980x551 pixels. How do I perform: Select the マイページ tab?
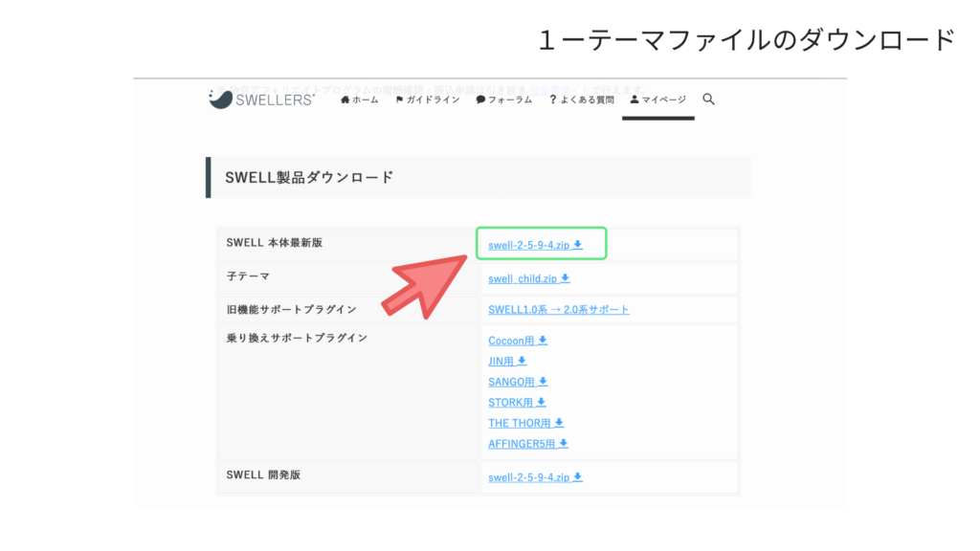tap(658, 99)
